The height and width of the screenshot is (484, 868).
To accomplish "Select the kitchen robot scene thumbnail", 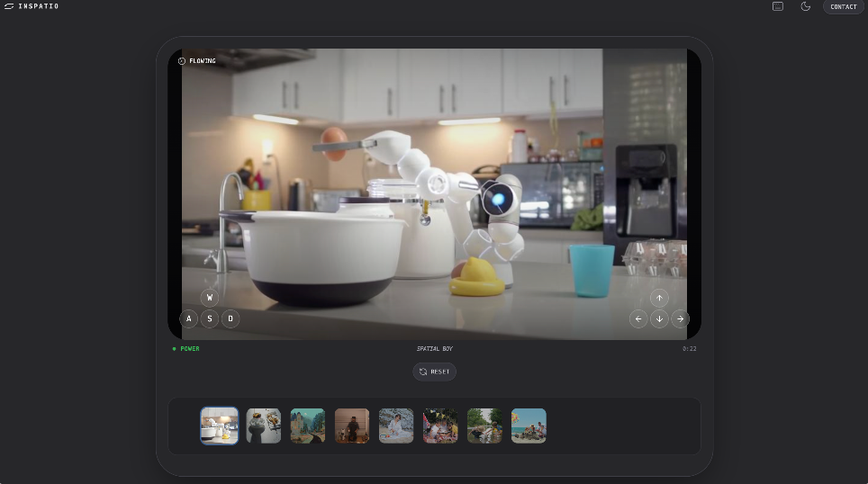I will click(220, 426).
